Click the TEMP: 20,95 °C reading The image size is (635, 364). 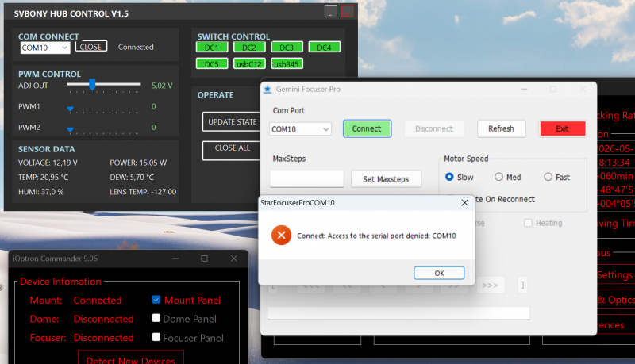(44, 177)
